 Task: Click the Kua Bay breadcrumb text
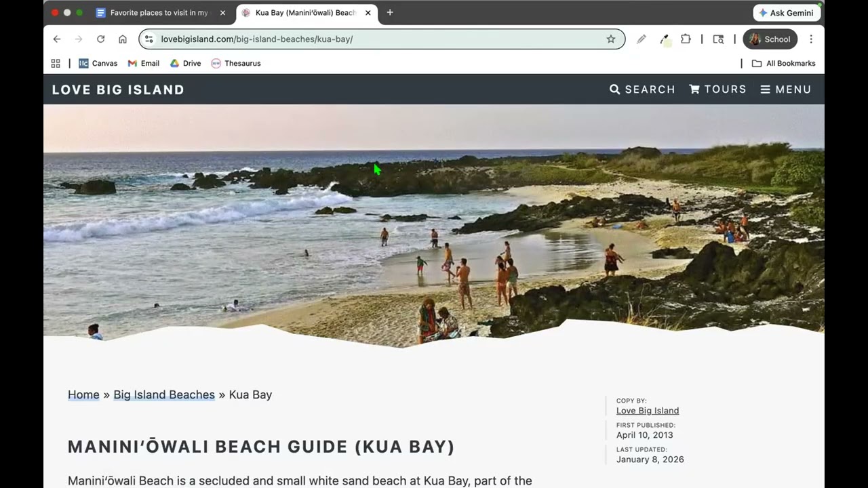[250, 394]
